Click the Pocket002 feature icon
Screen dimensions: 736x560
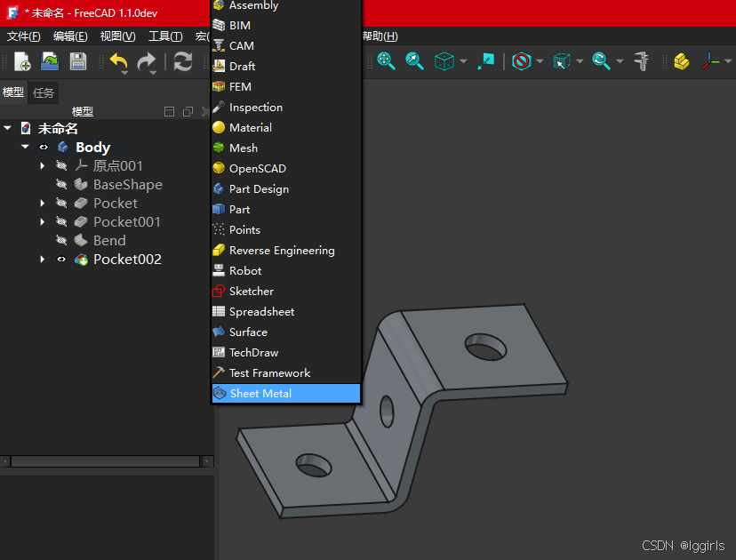click(x=81, y=260)
